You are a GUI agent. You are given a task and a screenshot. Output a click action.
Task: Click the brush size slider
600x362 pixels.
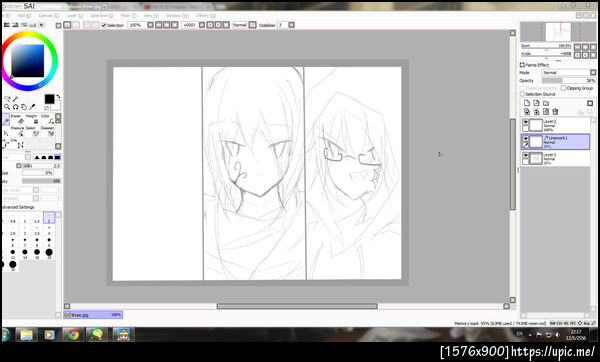pyautogui.click(x=41, y=166)
